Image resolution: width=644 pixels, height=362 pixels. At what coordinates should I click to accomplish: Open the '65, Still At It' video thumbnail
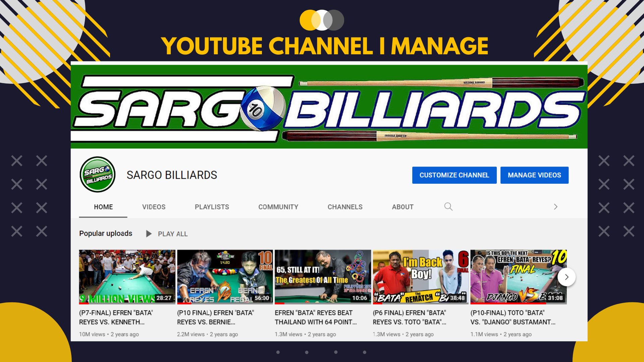[323, 277]
